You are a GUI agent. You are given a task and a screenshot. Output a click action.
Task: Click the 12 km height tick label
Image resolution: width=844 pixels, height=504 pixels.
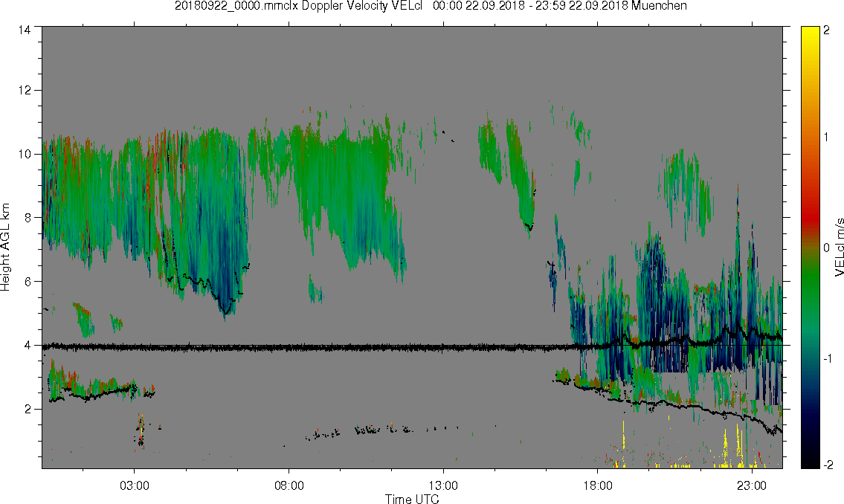tap(25, 91)
